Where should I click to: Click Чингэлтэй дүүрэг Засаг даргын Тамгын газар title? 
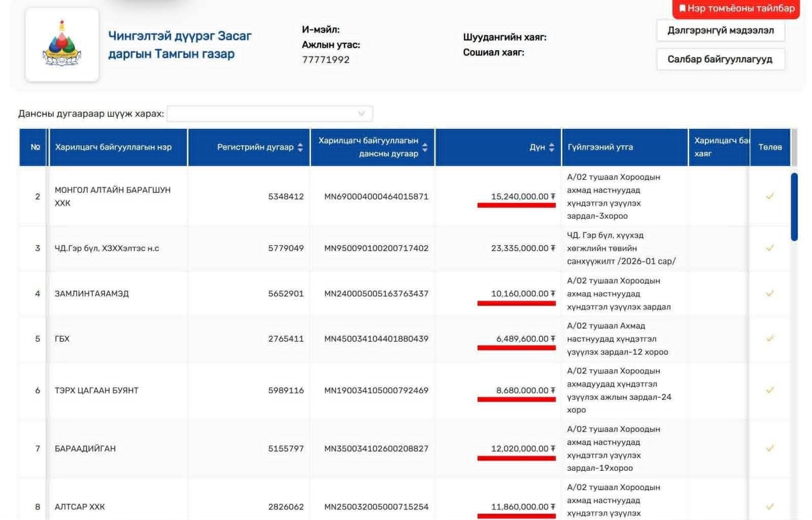180,45
